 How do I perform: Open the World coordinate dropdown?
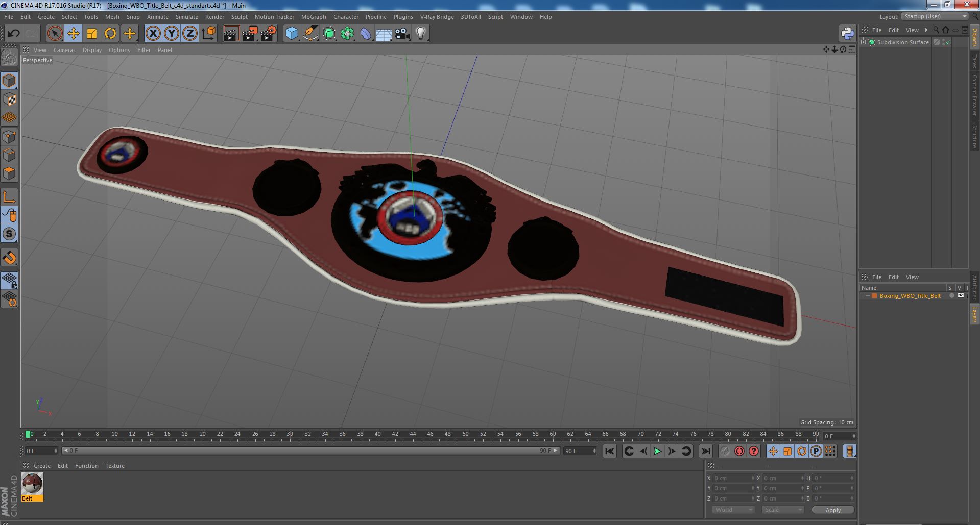point(733,510)
